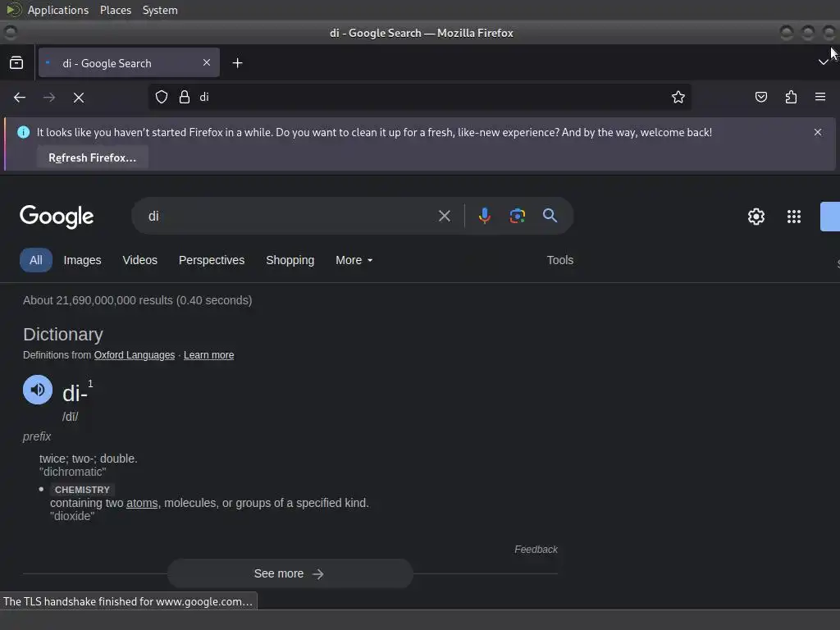Select the All results tab
The width and height of the screenshot is (840, 630).
[36, 260]
